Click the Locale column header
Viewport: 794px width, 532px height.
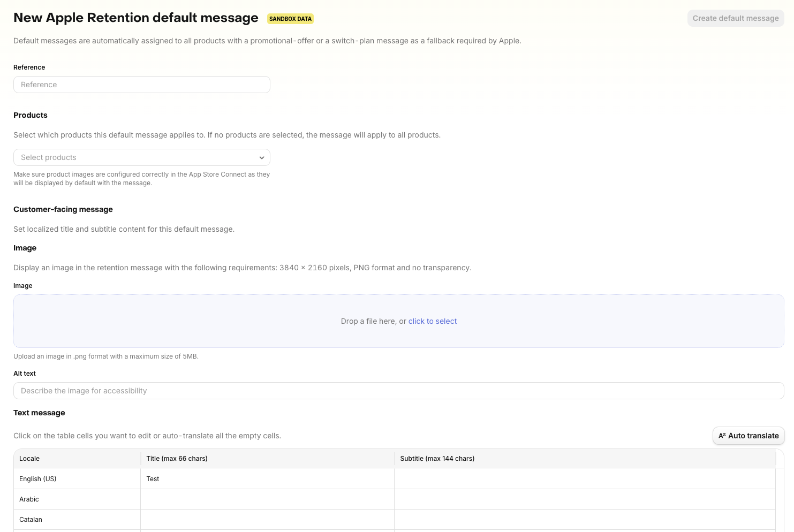click(29, 459)
